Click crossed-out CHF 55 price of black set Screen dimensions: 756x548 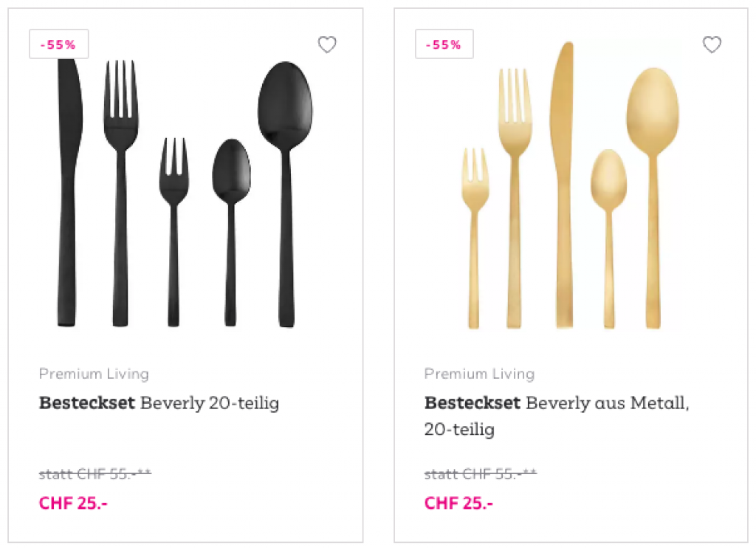[94, 473]
